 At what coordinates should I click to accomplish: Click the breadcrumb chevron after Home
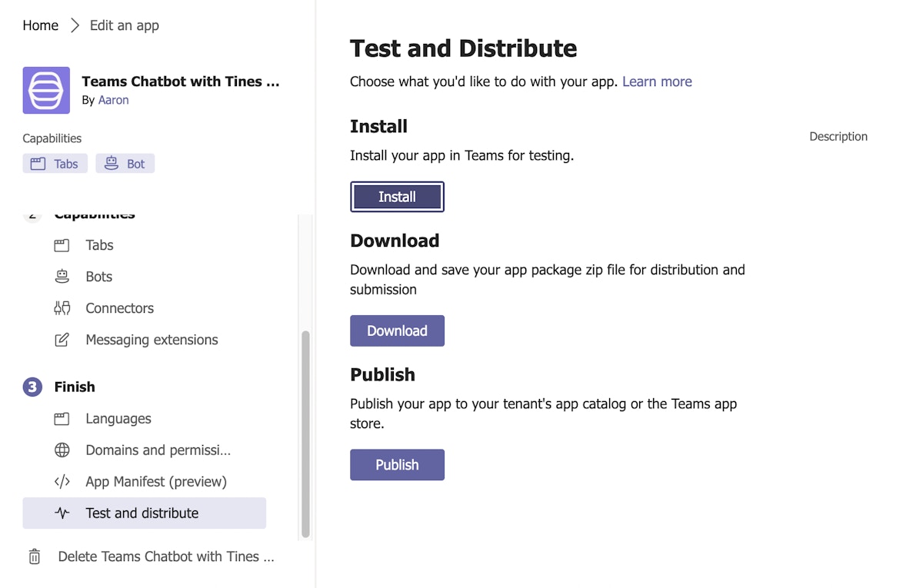point(75,25)
